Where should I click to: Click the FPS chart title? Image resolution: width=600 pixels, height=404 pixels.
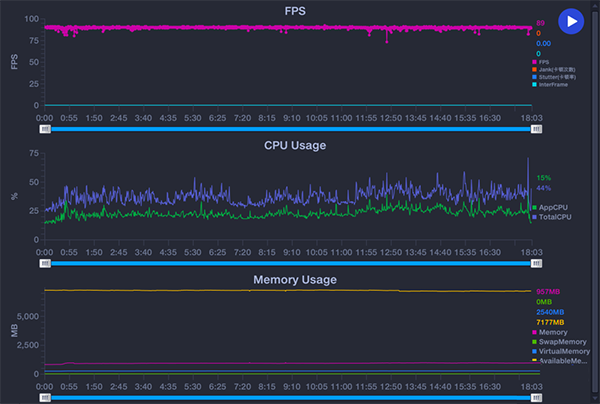pyautogui.click(x=294, y=11)
